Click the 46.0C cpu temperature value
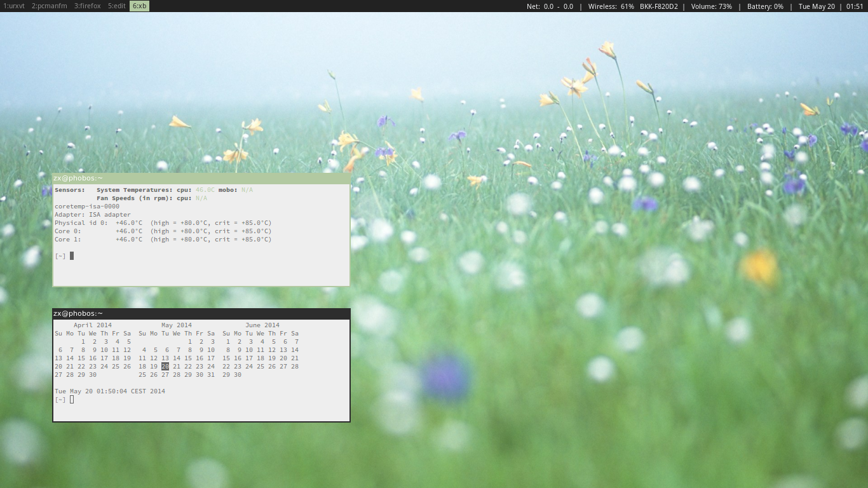868x488 pixels. tap(205, 190)
